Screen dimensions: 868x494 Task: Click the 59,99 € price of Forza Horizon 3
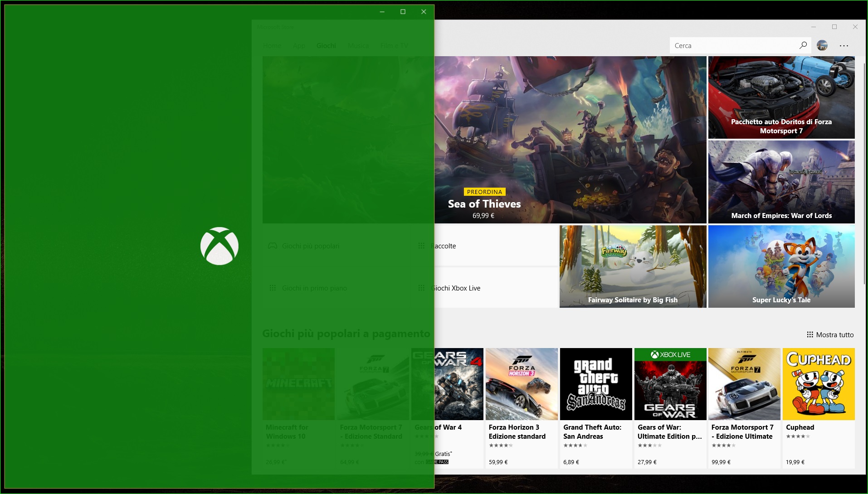pyautogui.click(x=498, y=462)
